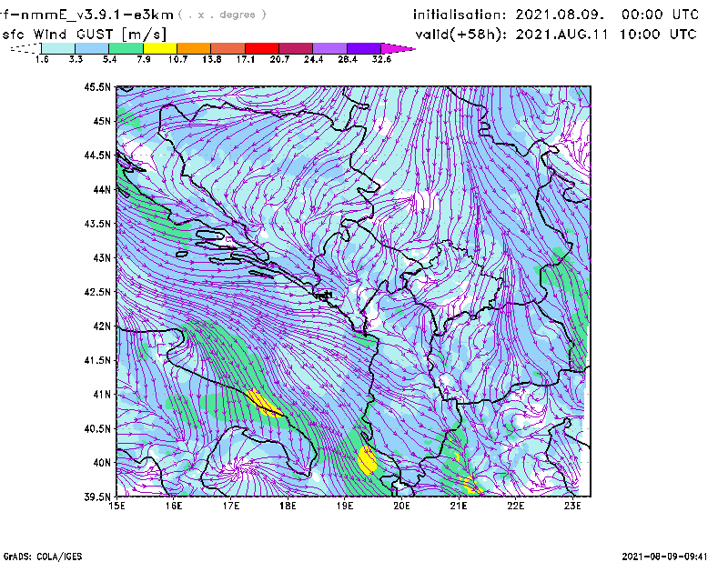This screenshot has width=728, height=562.
Task: Click yellow gust patch near 19.5E 40N
Action: (367, 461)
